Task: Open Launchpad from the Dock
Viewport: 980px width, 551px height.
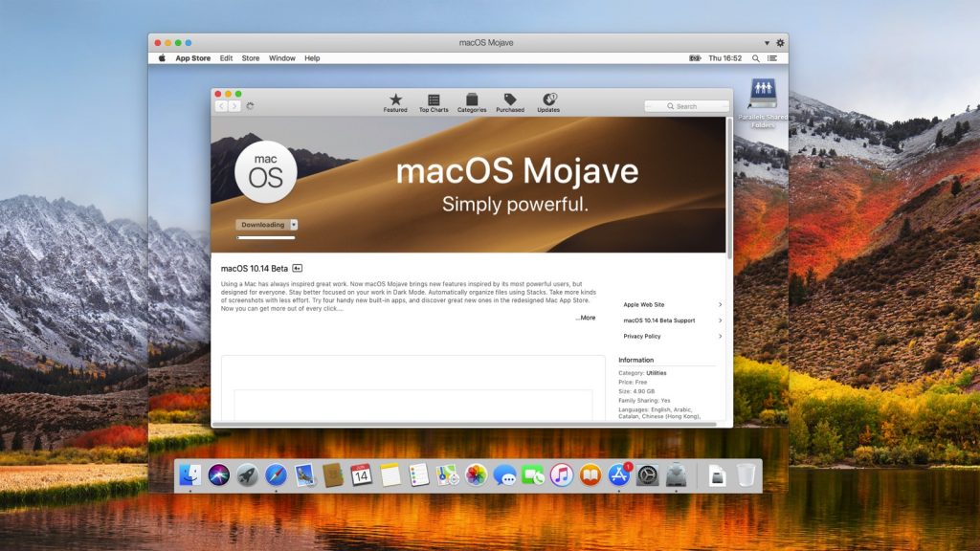Action: point(247,475)
